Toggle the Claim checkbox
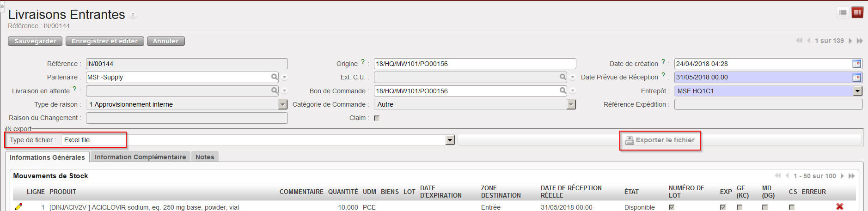 pyautogui.click(x=377, y=118)
